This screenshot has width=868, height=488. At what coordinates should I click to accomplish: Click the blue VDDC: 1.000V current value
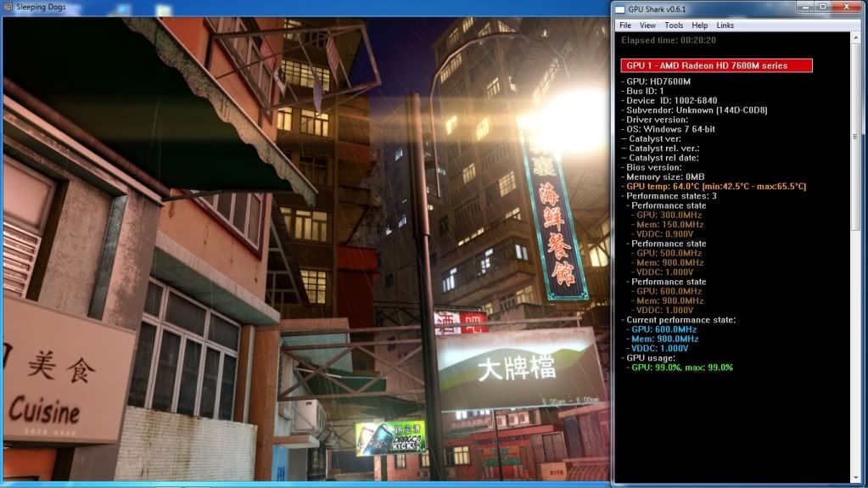(658, 349)
